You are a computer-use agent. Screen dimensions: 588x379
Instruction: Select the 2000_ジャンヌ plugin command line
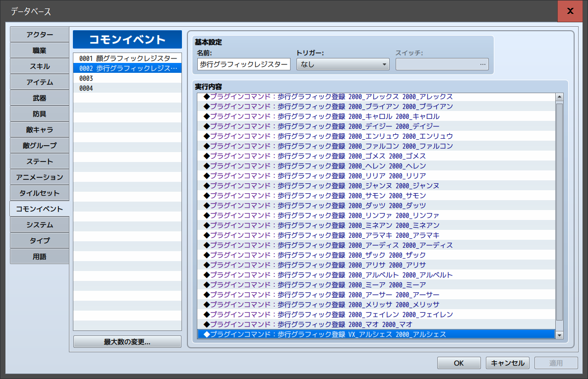376,186
